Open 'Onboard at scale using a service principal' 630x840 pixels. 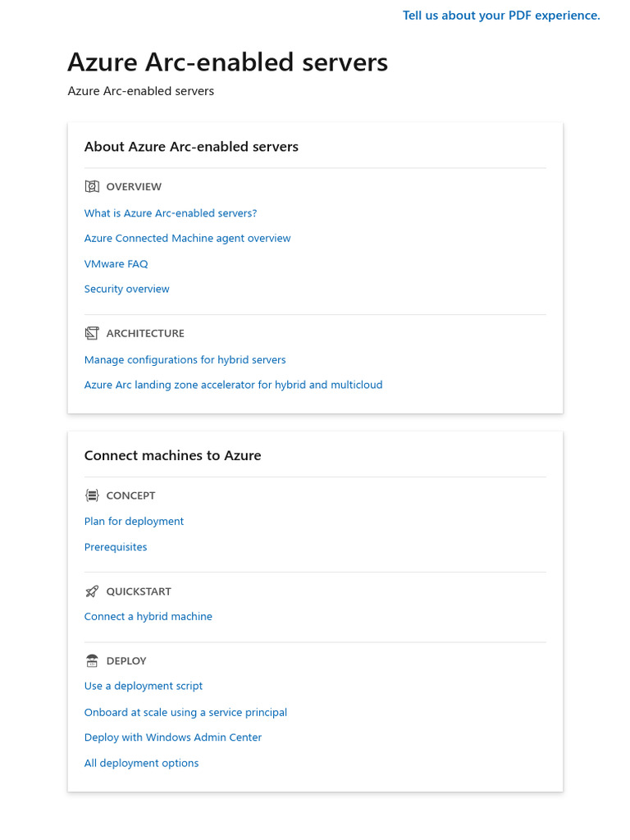tap(185, 713)
